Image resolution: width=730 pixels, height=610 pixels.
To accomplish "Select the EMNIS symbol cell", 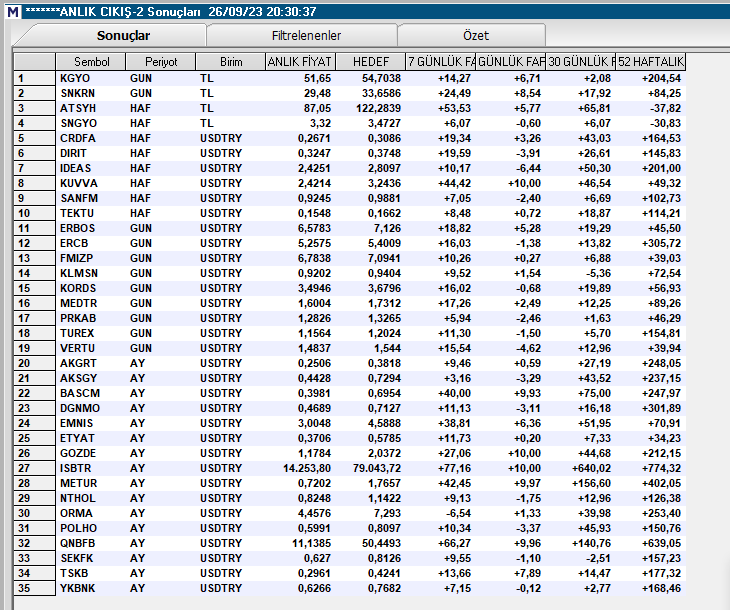I will [x=91, y=423].
